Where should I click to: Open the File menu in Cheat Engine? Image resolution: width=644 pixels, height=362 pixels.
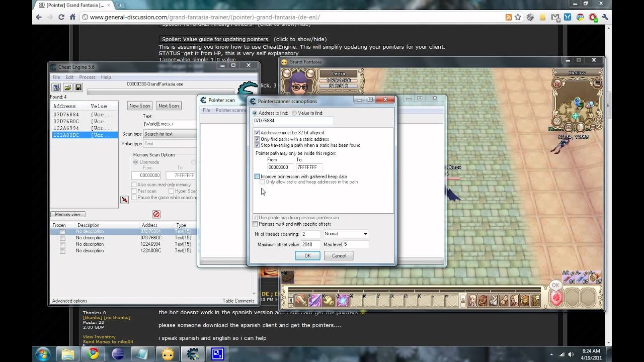click(56, 77)
